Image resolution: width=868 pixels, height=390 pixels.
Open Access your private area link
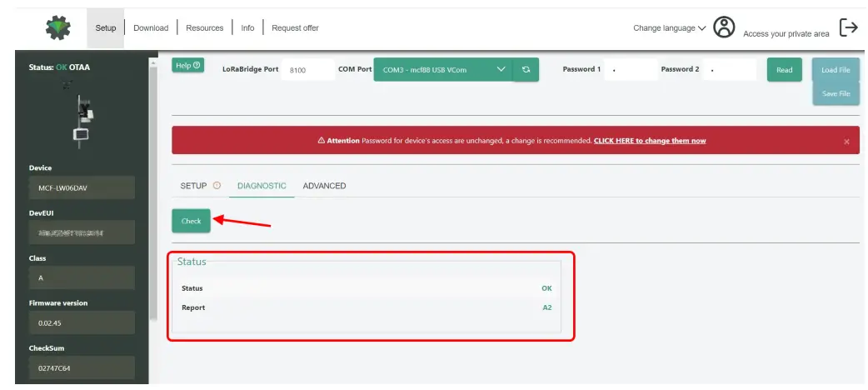click(786, 34)
